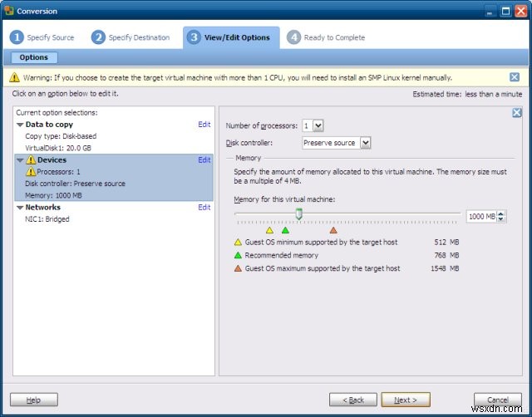Select the Memory: 1000 MB row
Image resolution: width=532 pixels, height=417 pixels.
point(53,195)
